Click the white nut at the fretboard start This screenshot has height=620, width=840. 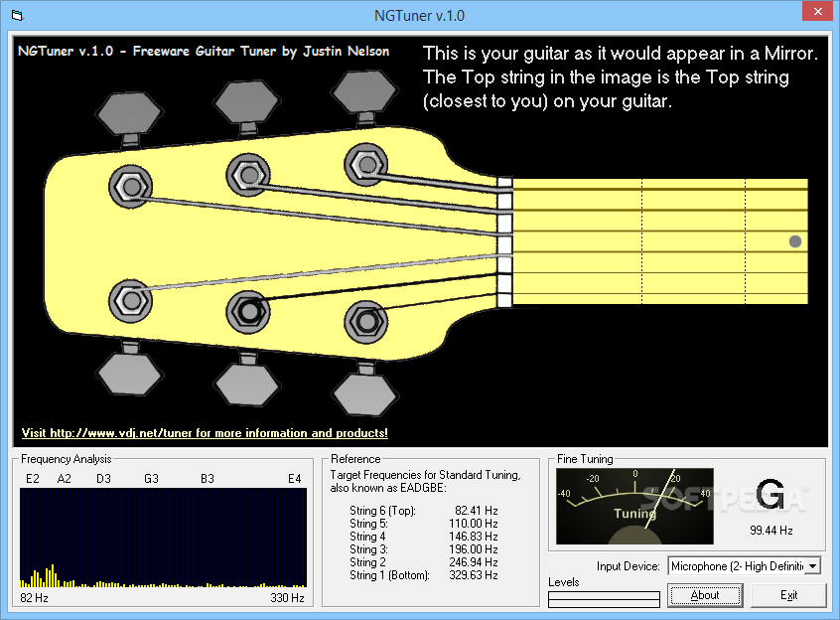click(x=504, y=242)
